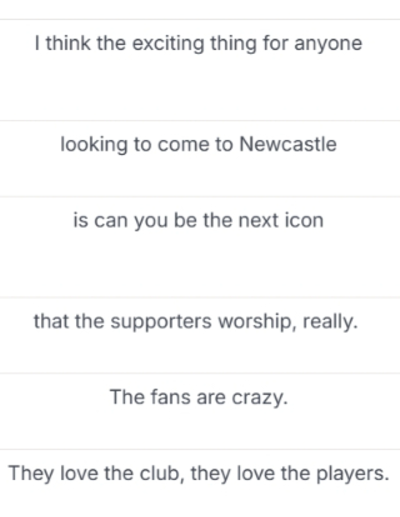Click the word 'looking' starting the second line
The height and width of the screenshot is (517, 400).
point(94,145)
